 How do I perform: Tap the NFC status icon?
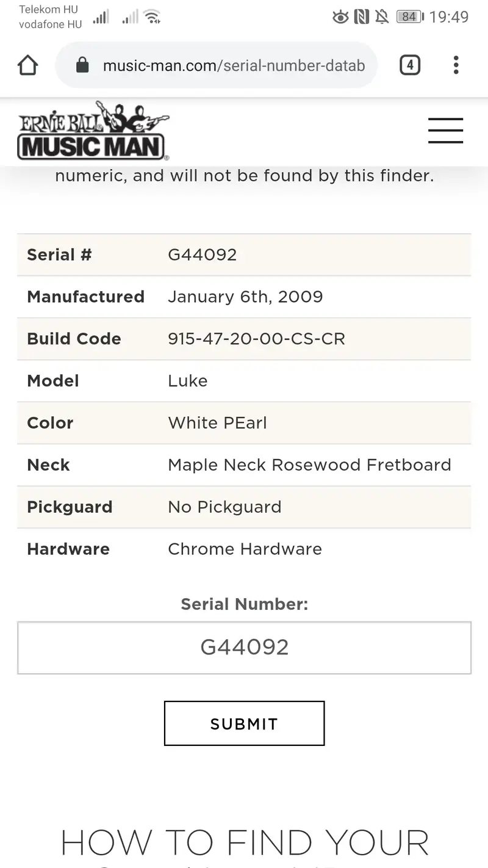(362, 17)
